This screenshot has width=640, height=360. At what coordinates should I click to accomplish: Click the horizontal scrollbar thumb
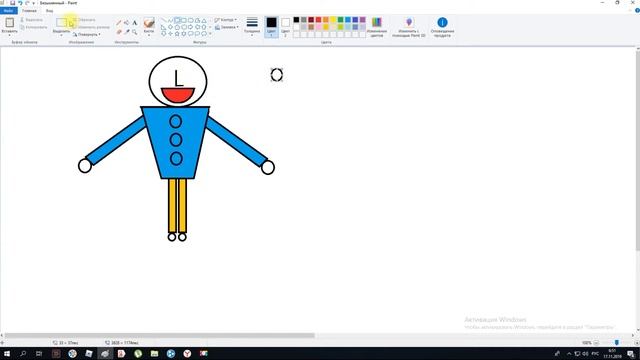(160, 336)
